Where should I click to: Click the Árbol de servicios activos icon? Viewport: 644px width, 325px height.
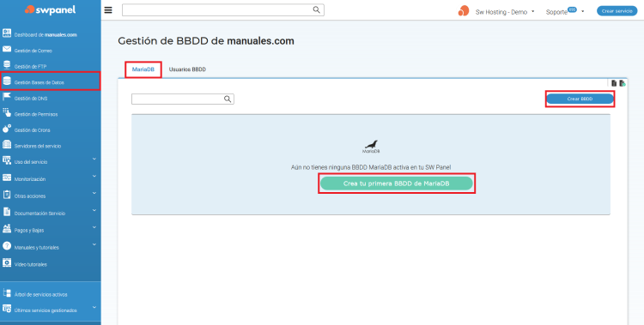click(7, 293)
